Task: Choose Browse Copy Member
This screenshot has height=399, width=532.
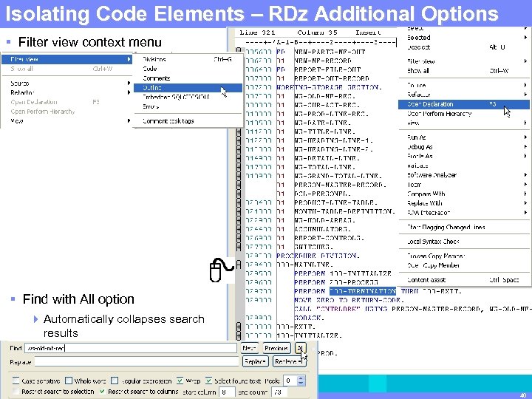Action: click(x=464, y=256)
